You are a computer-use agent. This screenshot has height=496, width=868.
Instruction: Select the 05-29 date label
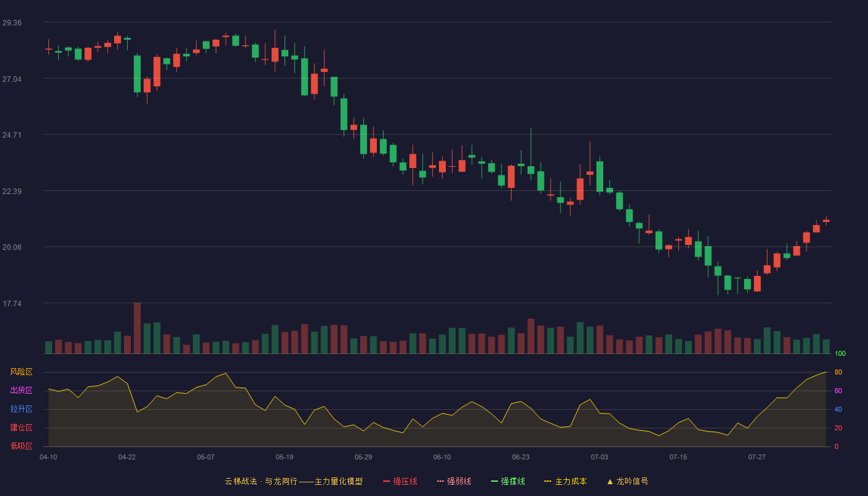(x=363, y=457)
